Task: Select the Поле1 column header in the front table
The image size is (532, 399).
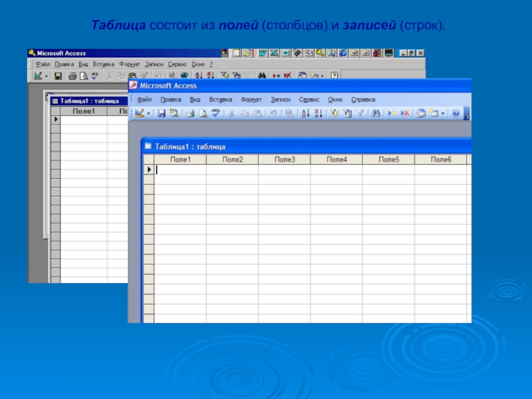Action: (x=180, y=160)
